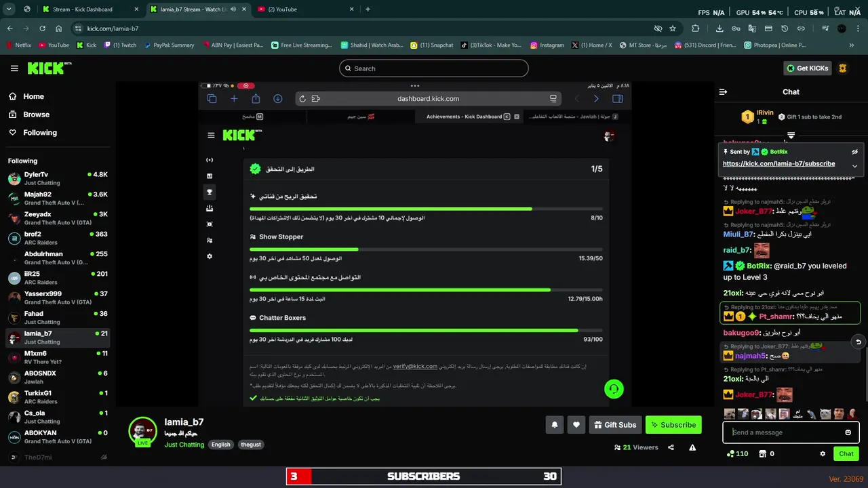Open the Photopea bookmark
The height and width of the screenshot is (488, 868).
click(x=774, y=45)
